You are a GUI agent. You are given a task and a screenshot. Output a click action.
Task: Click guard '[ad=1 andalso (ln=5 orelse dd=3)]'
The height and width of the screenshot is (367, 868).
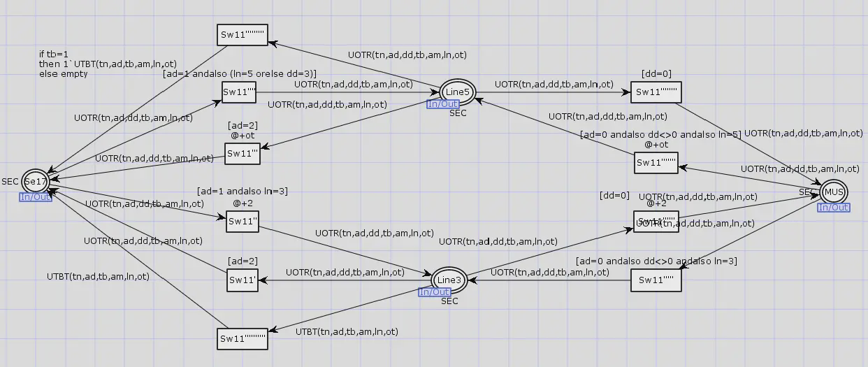pos(239,73)
